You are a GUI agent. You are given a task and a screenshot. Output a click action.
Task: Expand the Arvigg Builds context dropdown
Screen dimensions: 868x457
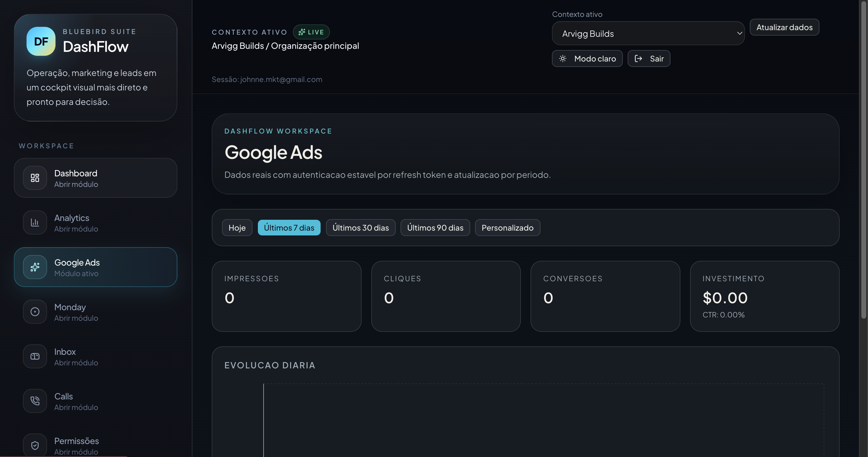point(648,33)
